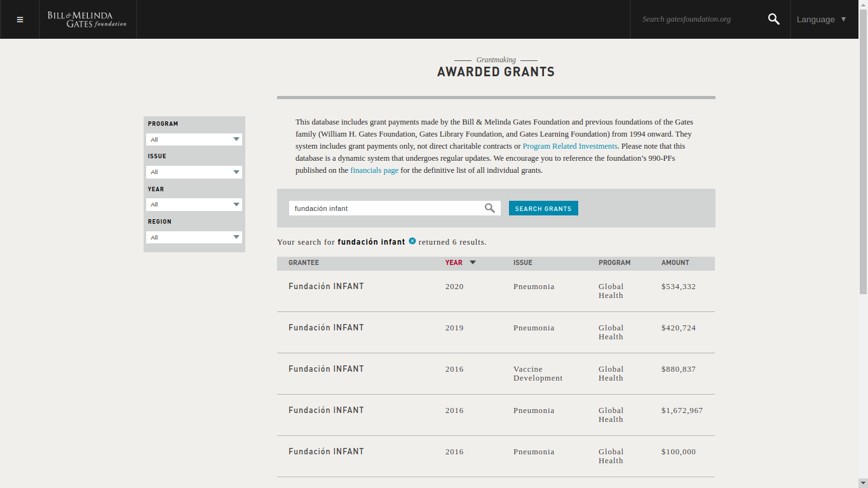The height and width of the screenshot is (488, 868).
Task: Expand the Issue filter dropdown
Action: click(x=194, y=172)
